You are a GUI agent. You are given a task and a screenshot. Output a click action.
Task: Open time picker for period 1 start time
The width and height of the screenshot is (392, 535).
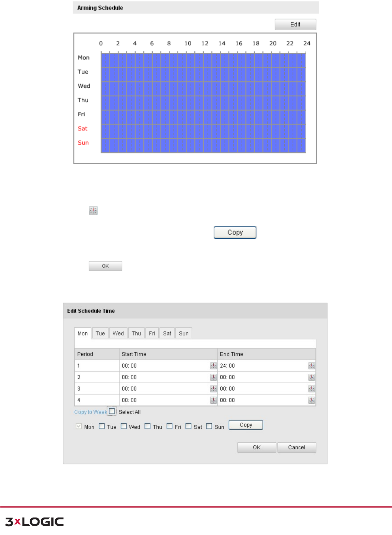213,366
